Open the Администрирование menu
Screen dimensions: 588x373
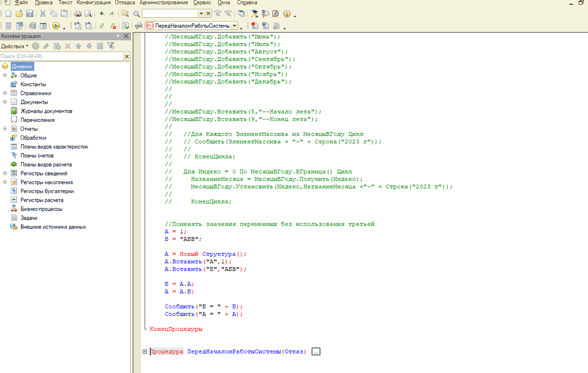pyautogui.click(x=164, y=2)
